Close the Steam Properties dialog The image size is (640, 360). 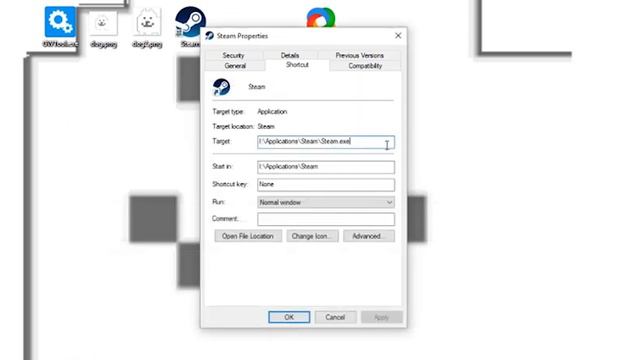click(398, 36)
